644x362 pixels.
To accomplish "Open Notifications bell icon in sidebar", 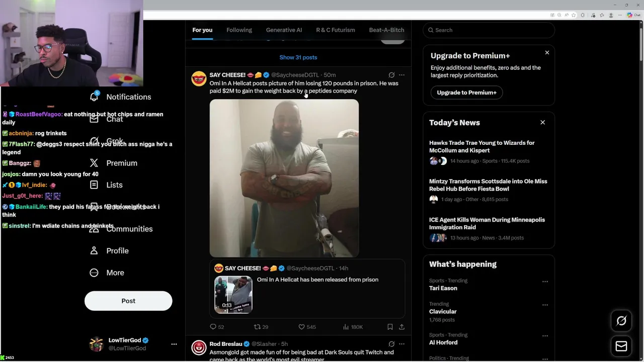I will 94,96.
